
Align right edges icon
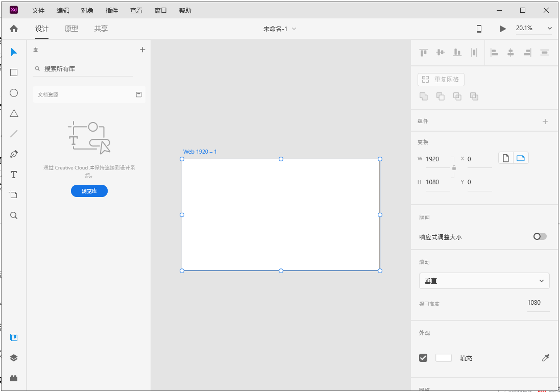[527, 53]
